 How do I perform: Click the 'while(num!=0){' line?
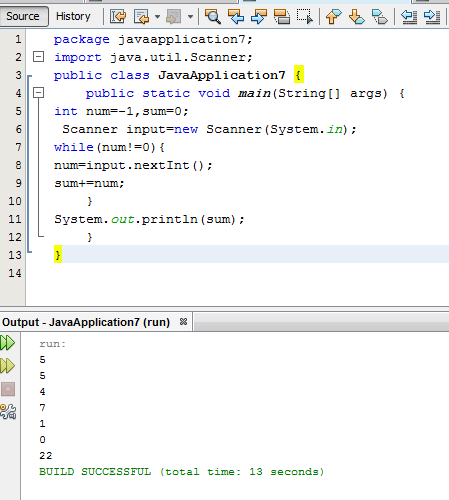click(109, 147)
